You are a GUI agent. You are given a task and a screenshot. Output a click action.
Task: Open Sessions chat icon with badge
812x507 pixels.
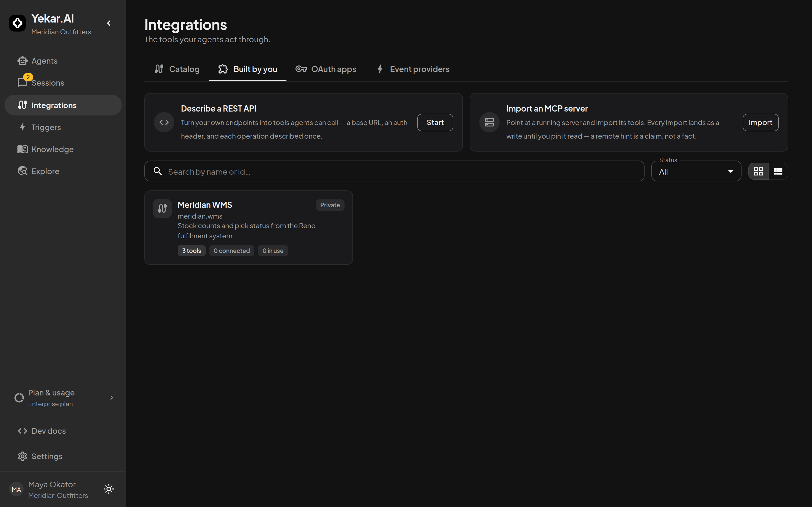point(23,82)
